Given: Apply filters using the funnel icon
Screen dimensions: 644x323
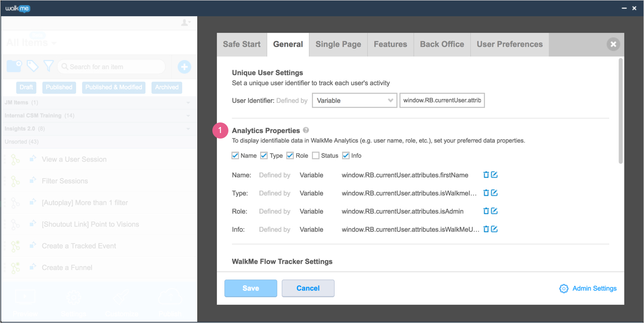Looking at the screenshot, I should [x=48, y=66].
